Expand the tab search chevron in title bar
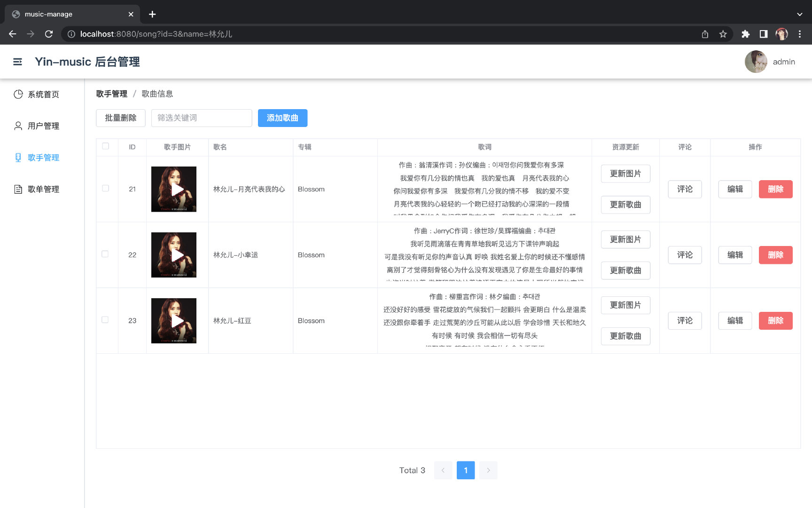The image size is (812, 508). pos(799,14)
